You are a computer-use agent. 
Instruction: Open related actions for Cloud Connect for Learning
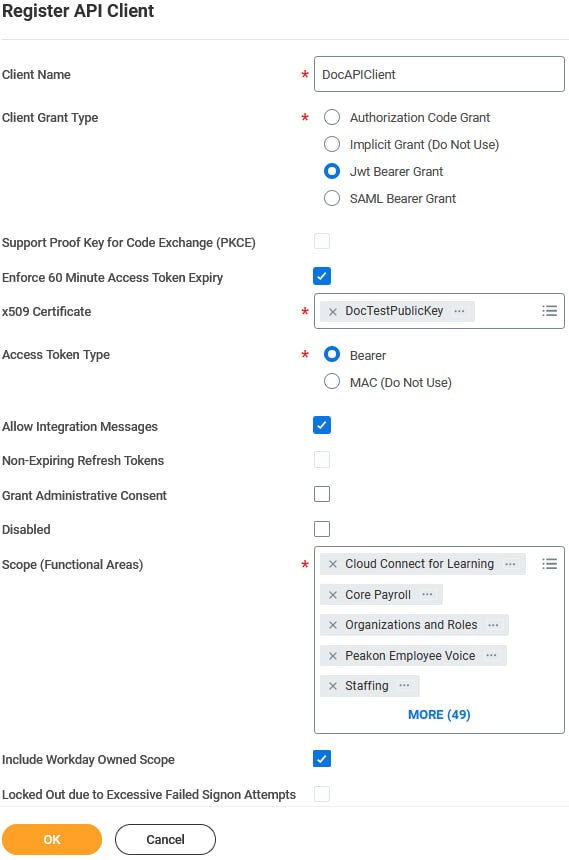510,564
